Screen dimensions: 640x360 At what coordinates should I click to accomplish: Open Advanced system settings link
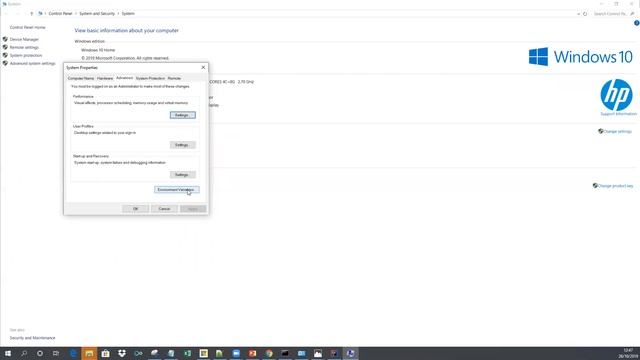32,64
